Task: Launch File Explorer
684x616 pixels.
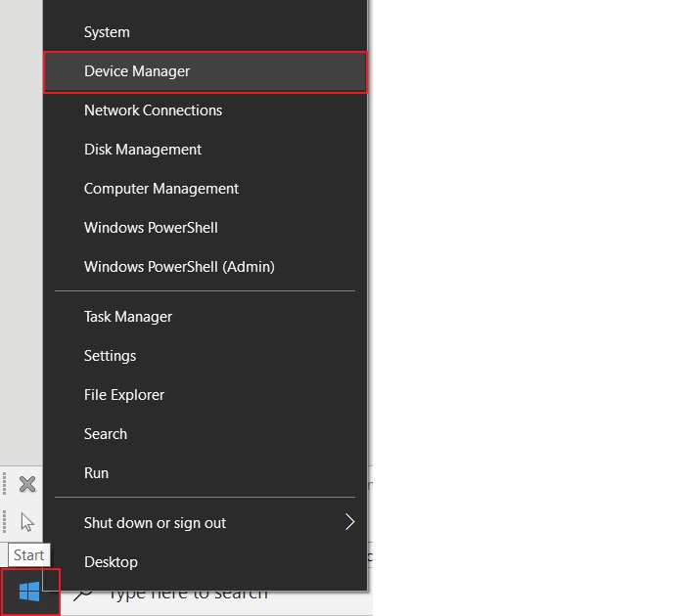Action: click(x=205, y=395)
